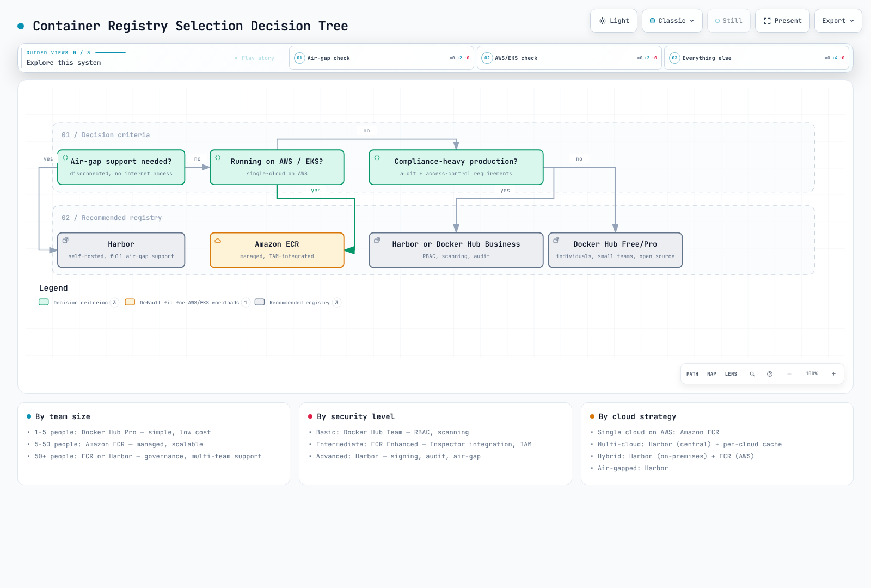Toggle the Still animation mode
Viewport: 871px width, 588px height.
728,21
